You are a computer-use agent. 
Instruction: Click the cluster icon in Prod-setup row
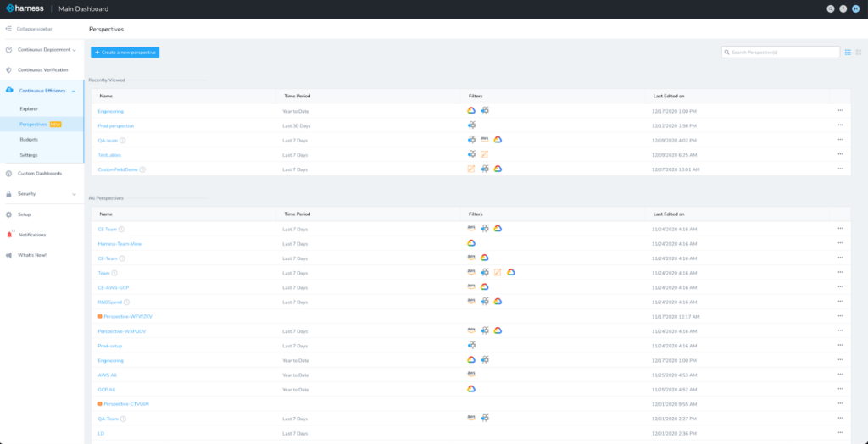[471, 345]
